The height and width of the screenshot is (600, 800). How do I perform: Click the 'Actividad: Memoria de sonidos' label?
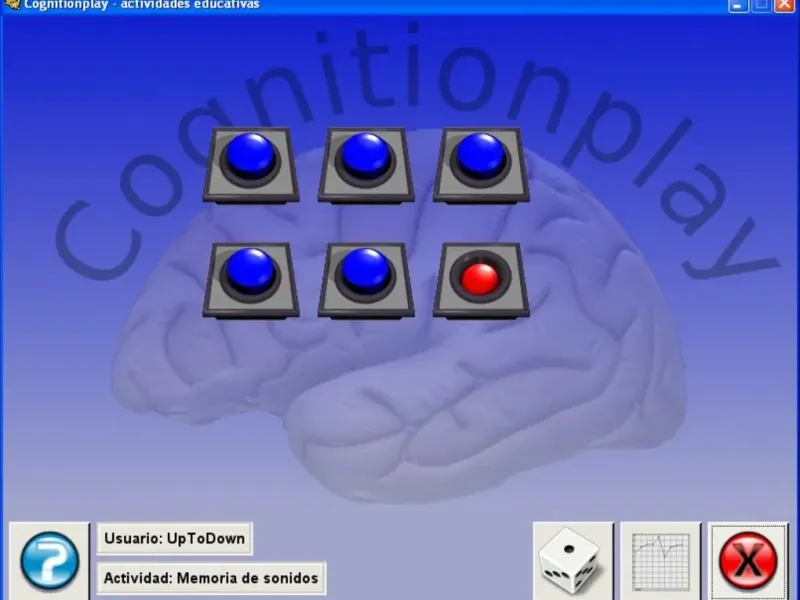pyautogui.click(x=211, y=578)
